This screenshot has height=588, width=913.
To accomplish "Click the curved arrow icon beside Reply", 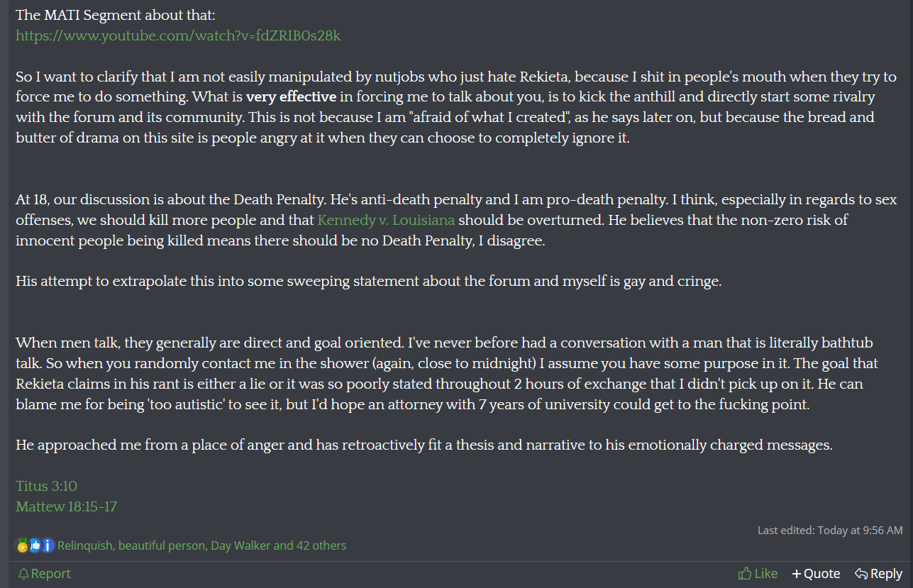I will (861, 574).
